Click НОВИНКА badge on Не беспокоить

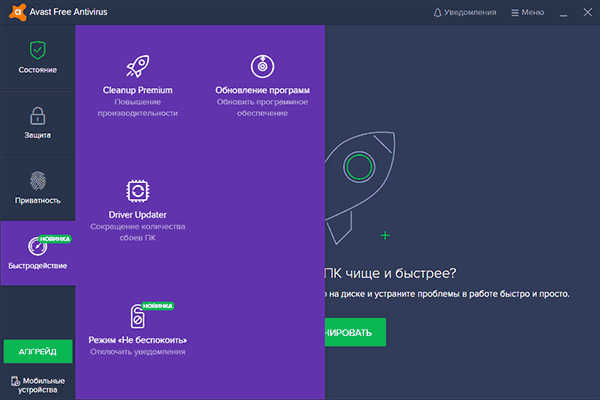point(158,306)
